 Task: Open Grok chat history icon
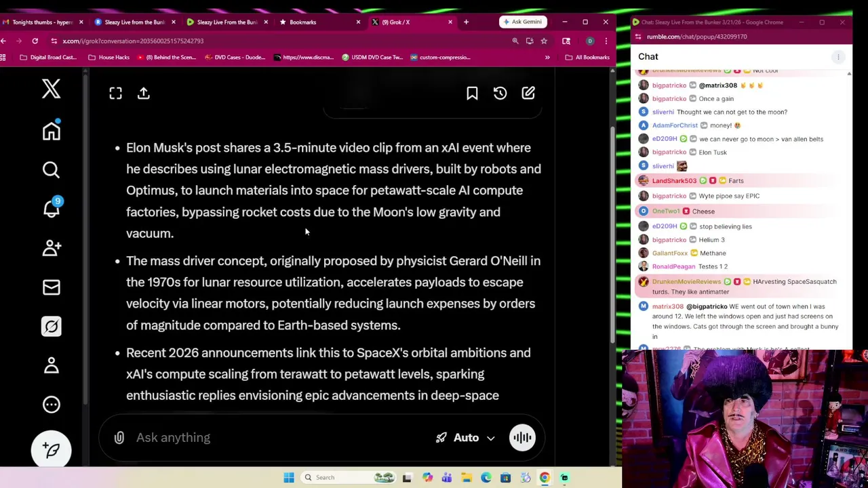[500, 93]
